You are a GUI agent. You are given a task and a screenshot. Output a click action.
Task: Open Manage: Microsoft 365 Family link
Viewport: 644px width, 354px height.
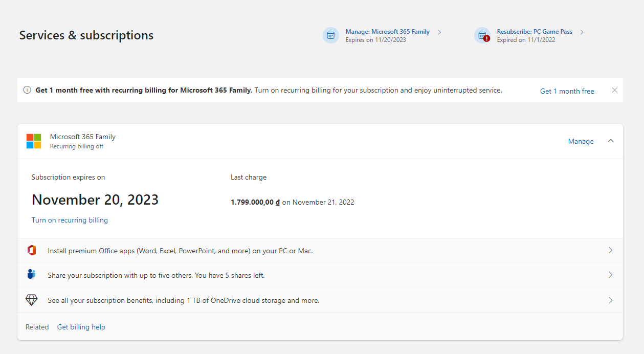click(x=387, y=32)
